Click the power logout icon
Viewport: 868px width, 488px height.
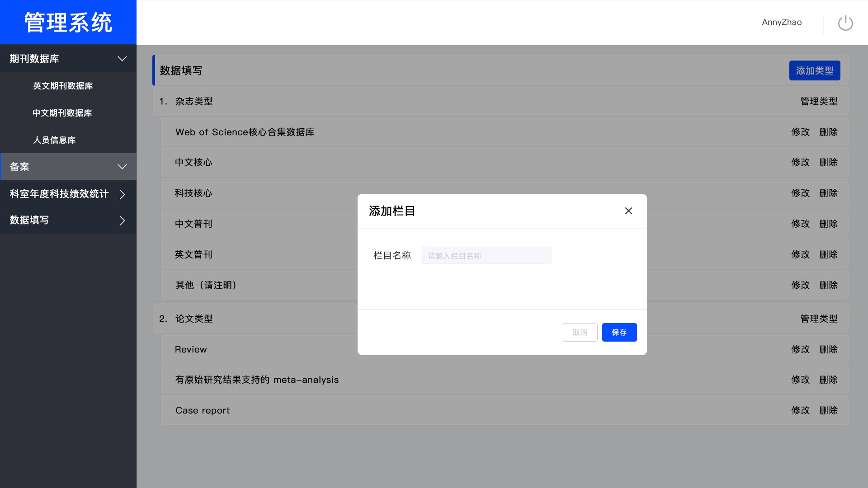845,23
